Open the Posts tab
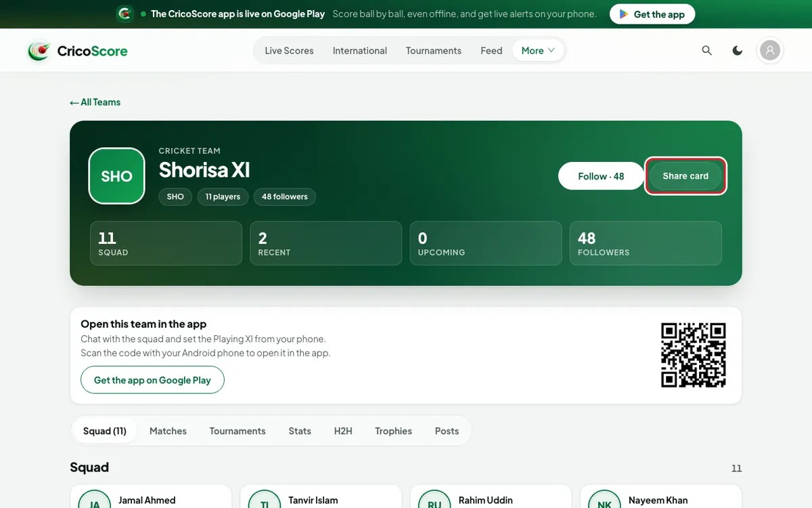Screen dimensions: 812x508 click(x=447, y=431)
